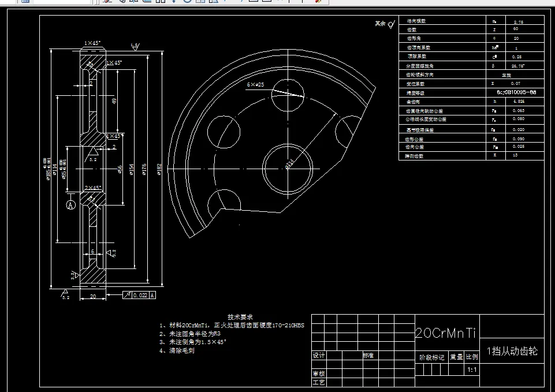This screenshot has height=392, width=555.
Task: Select the ø154 diameter dimension
Action: (132, 170)
